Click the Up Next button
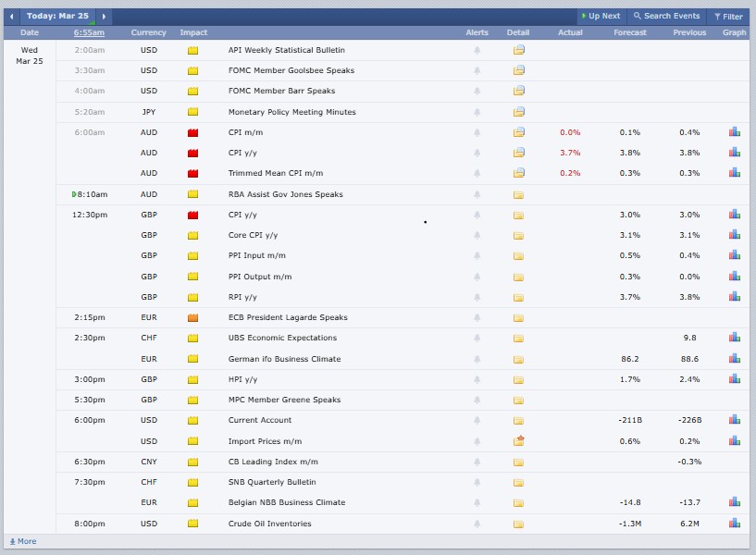This screenshot has width=756, height=555. coord(600,16)
